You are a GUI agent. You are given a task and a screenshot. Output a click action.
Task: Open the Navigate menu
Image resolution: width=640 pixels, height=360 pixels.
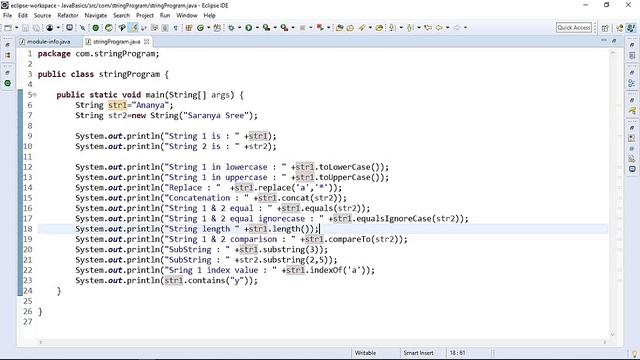coord(96,16)
